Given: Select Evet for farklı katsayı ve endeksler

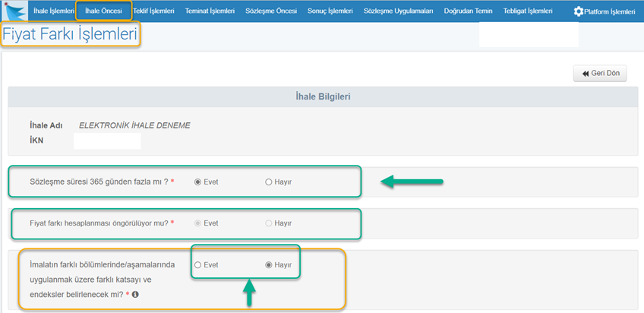Looking at the screenshot, I should 198,265.
